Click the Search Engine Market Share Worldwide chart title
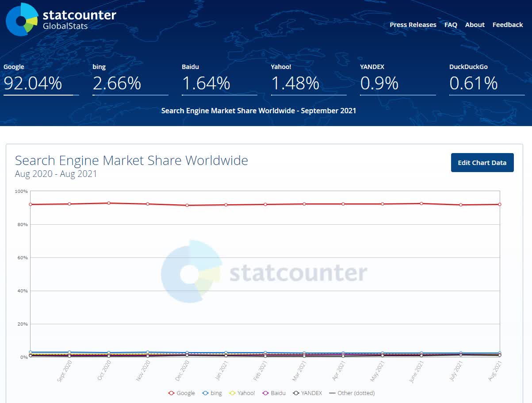 pos(131,160)
